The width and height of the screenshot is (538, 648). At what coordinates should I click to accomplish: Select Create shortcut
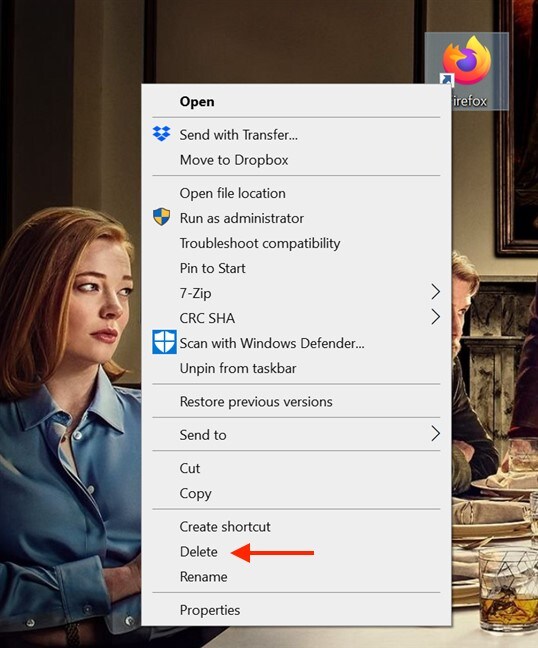tap(296, 526)
